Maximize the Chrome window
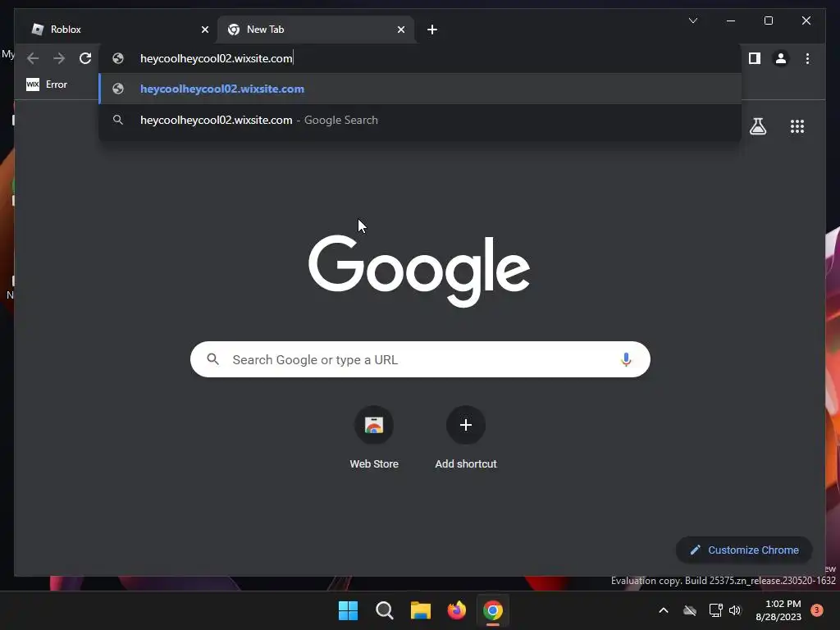Screen dimensions: 840x630 (768, 21)
